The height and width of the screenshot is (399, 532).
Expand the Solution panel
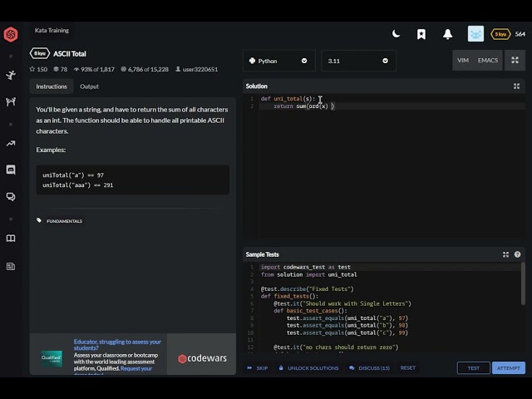click(516, 86)
